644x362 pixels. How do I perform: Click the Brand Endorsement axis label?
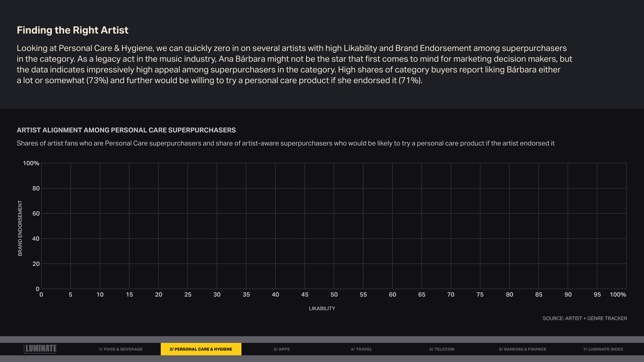(20, 228)
